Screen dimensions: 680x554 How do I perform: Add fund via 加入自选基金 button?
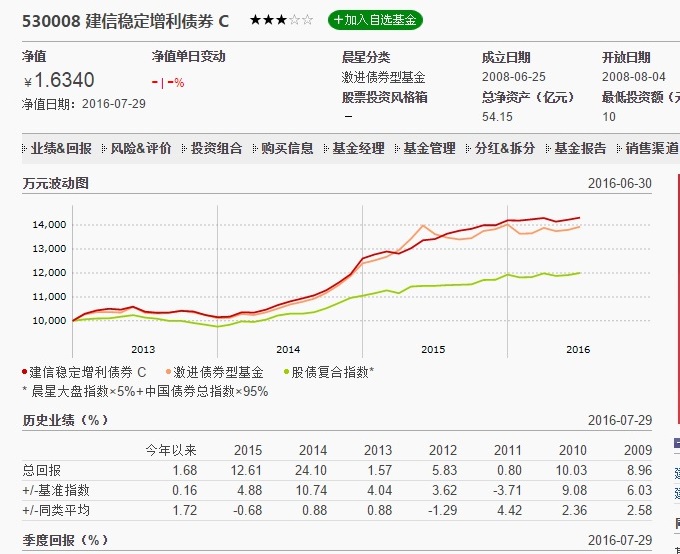[x=375, y=20]
